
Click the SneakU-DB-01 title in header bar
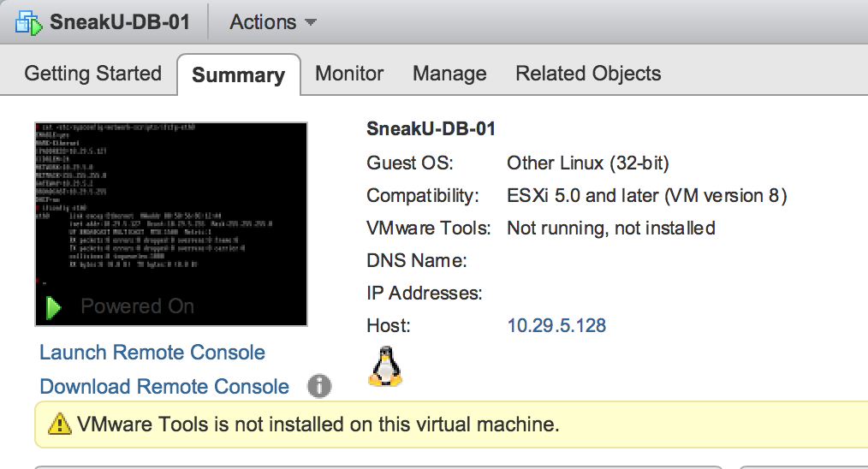120,22
